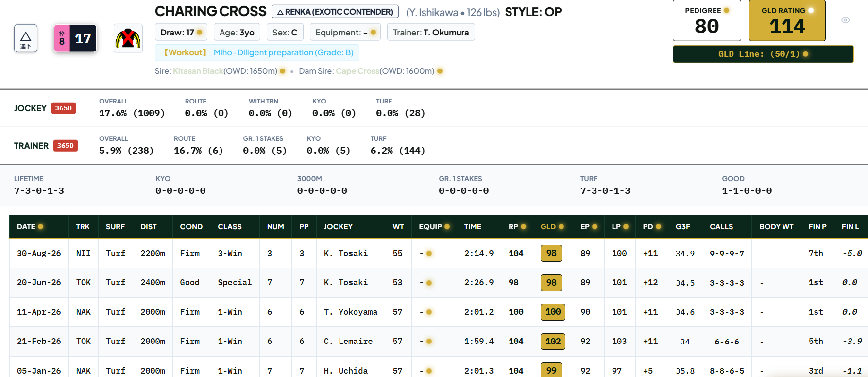Click jockey name C. Lemaire
868x377 pixels.
pos(348,341)
